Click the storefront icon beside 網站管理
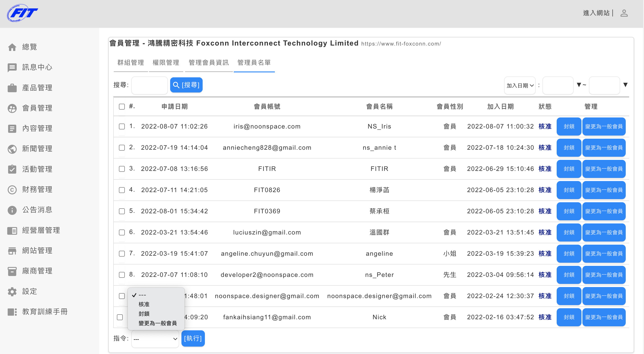644x354 pixels. pos(12,251)
